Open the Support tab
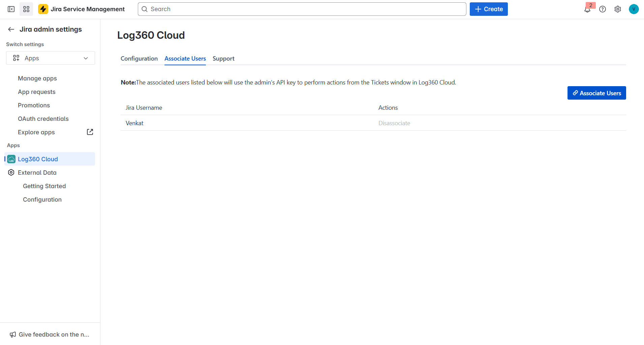644x345 pixels. pyautogui.click(x=223, y=58)
